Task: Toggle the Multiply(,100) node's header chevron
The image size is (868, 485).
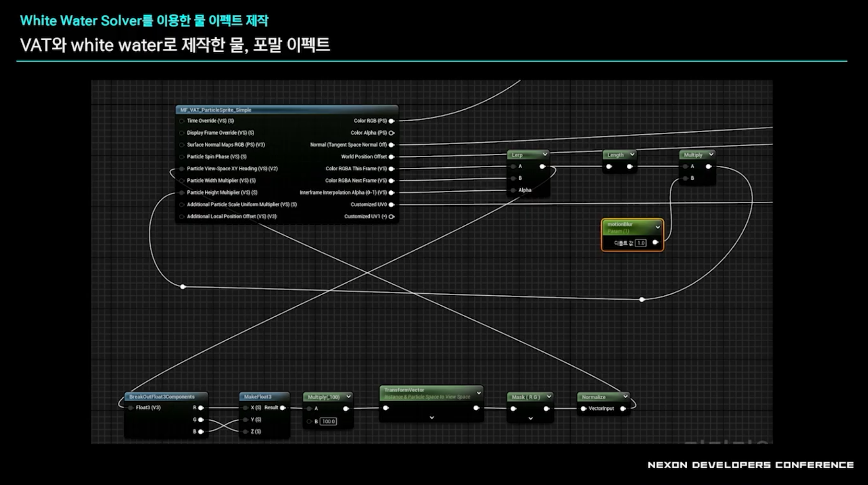Action: click(x=348, y=397)
